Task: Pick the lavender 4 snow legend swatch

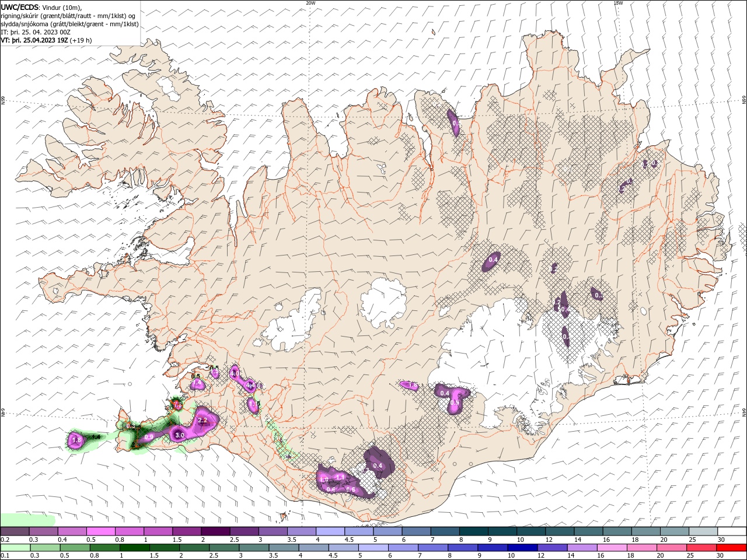Action: point(330,531)
